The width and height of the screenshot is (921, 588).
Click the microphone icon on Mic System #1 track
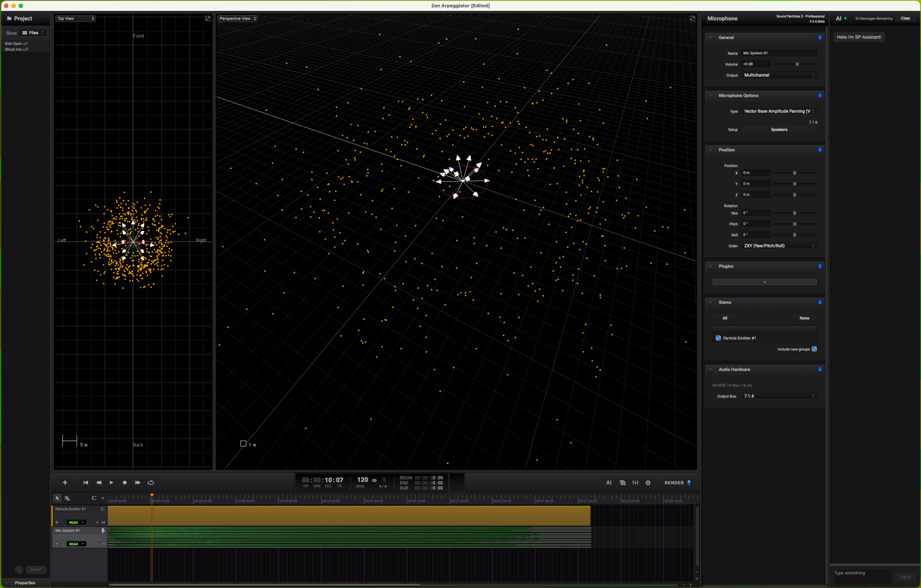[103, 531]
